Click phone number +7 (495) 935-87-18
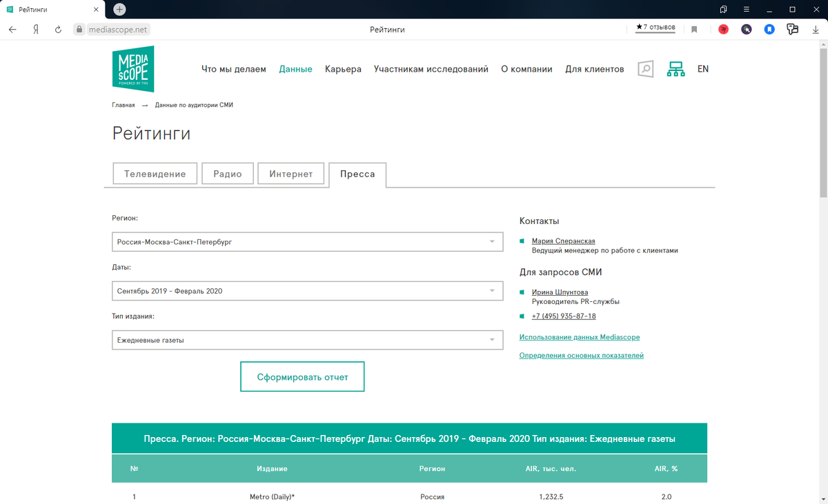The width and height of the screenshot is (828, 504). [x=564, y=316]
